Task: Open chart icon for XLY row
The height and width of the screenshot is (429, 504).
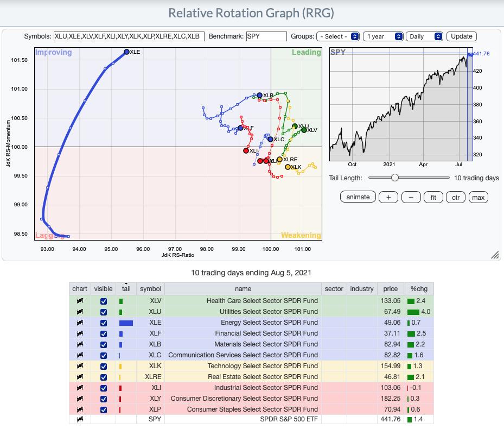Action: (x=80, y=399)
